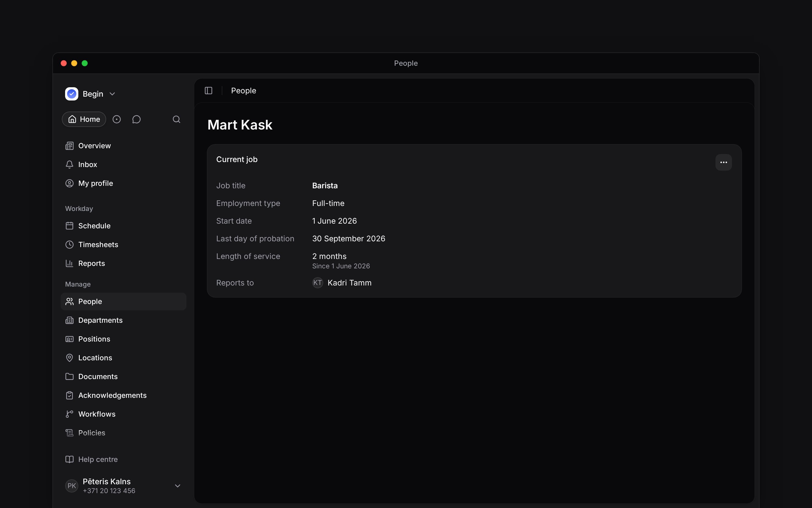Open Overview from the sidebar
The width and height of the screenshot is (812, 508).
(x=123, y=146)
